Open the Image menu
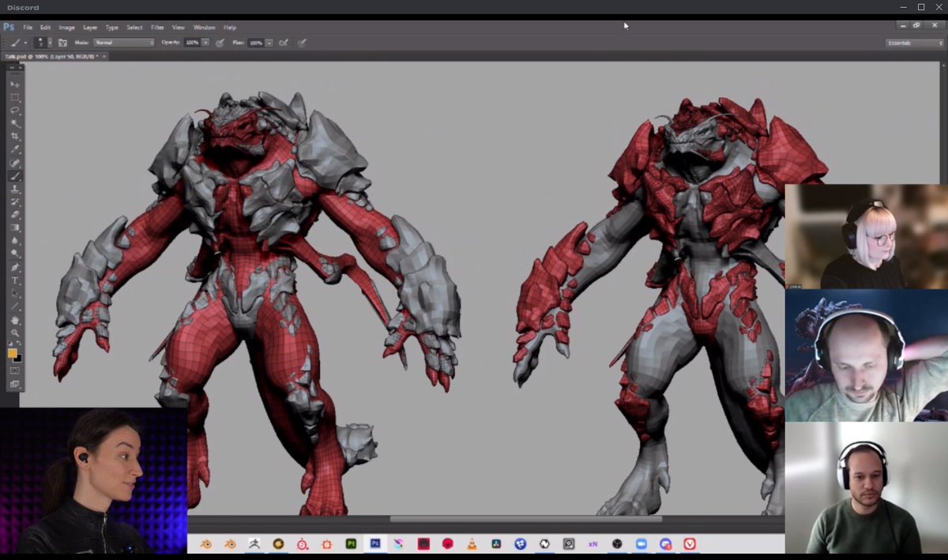Image resolution: width=948 pixels, height=560 pixels. pos(67,28)
